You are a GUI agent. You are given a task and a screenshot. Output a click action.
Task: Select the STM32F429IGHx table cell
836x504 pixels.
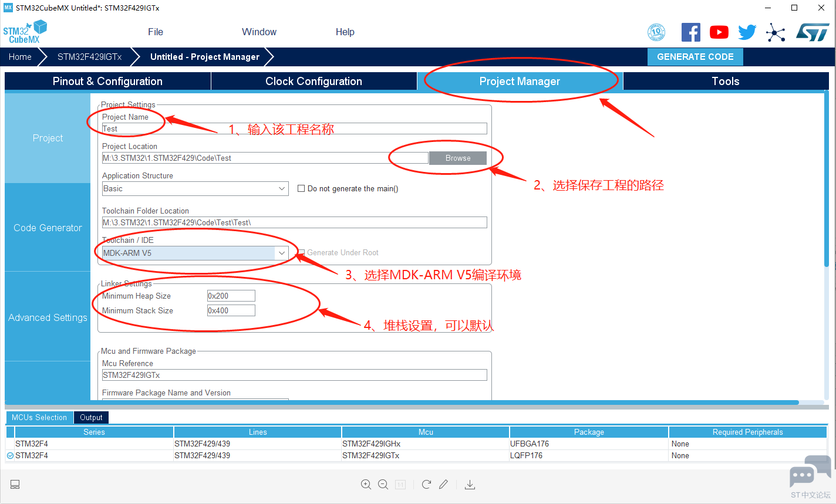click(x=426, y=444)
